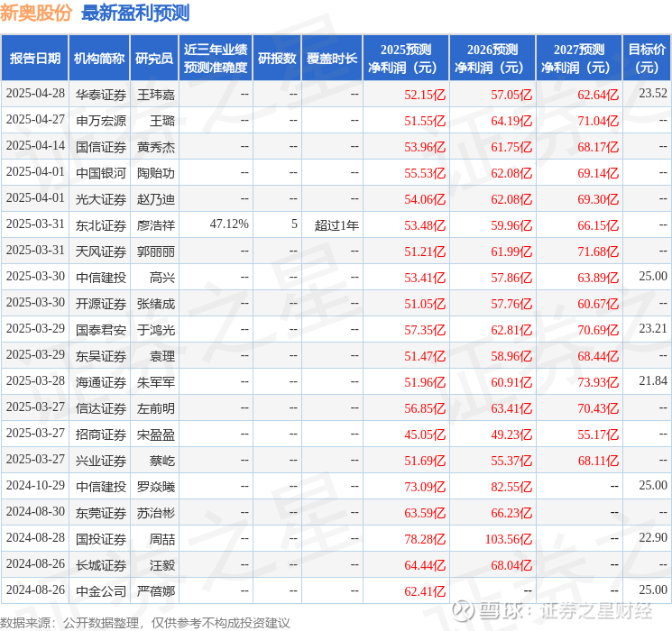The width and height of the screenshot is (672, 631).
Task: Click the 45.05亿 profit value
Action: [x=425, y=434]
